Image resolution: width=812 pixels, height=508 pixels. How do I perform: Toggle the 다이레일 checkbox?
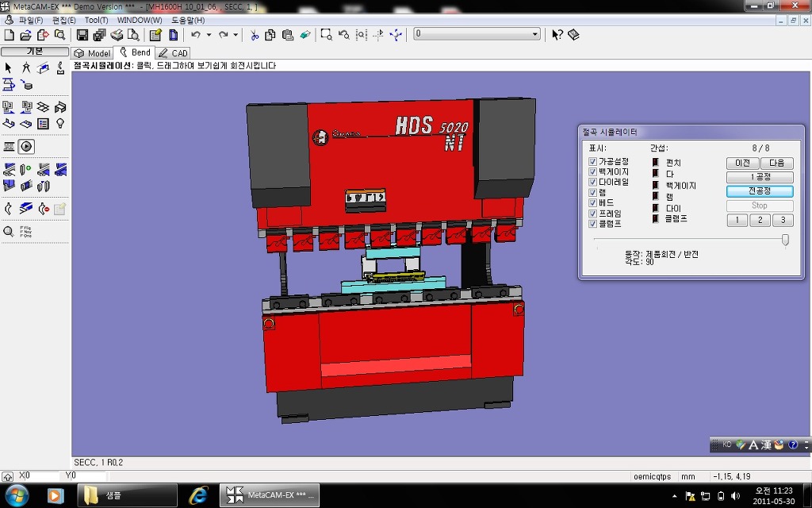point(593,182)
